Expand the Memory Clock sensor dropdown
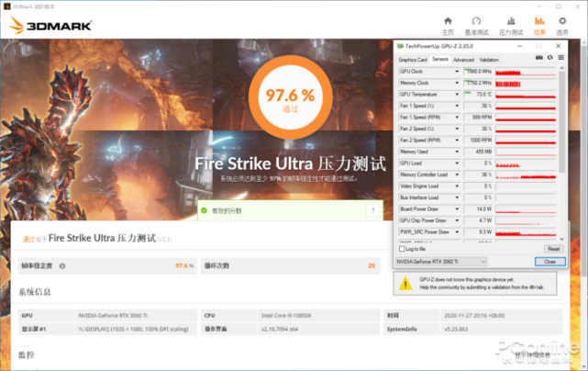588x371 pixels. pyautogui.click(x=457, y=83)
